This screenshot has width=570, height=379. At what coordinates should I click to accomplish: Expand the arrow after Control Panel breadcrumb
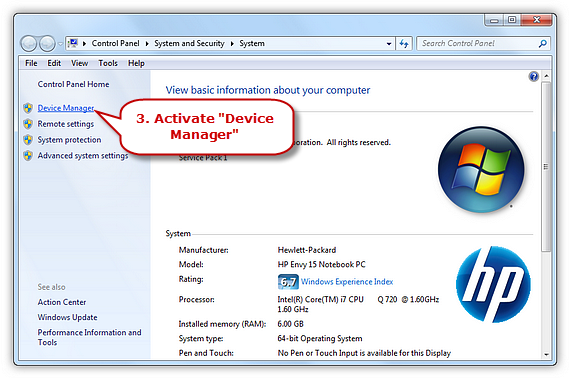pyautogui.click(x=147, y=44)
